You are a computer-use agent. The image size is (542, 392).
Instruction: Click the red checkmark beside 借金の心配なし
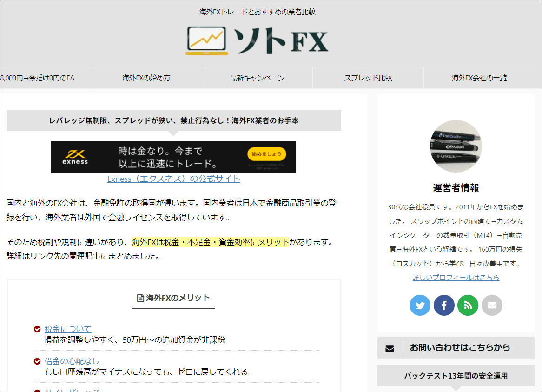pyautogui.click(x=37, y=361)
